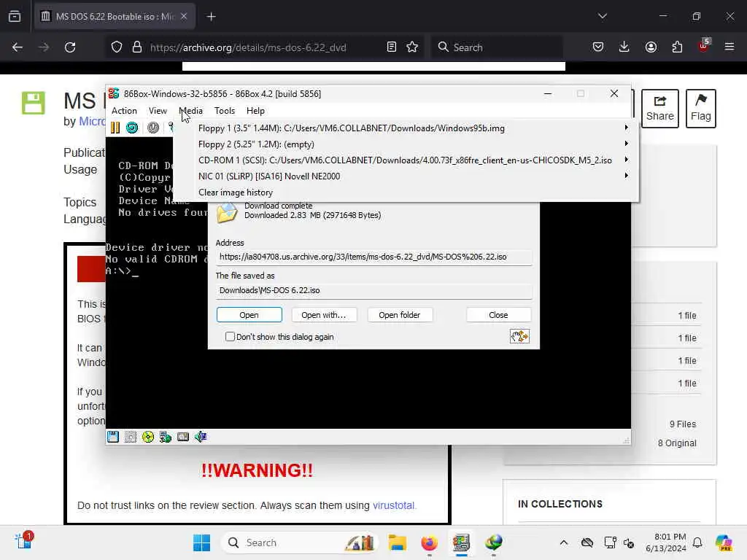
Task: Click Open button in download dialog
Action: [x=249, y=315]
